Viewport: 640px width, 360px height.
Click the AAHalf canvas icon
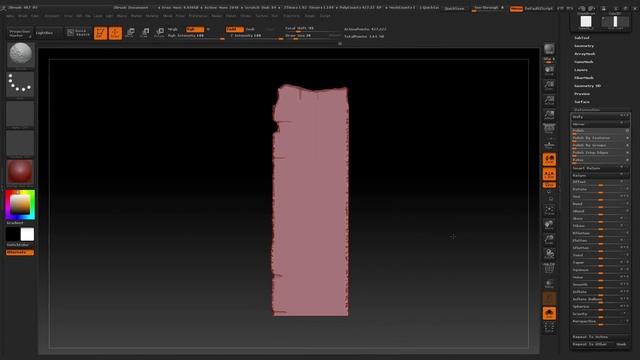[x=549, y=115]
